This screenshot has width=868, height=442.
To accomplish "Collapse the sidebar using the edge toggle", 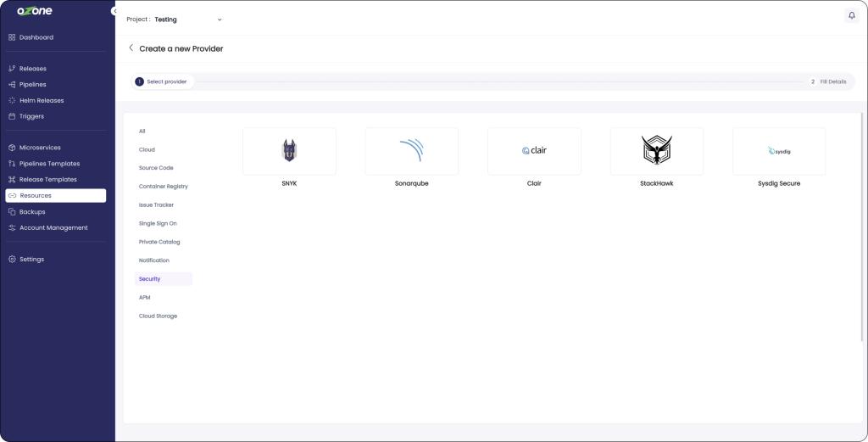I will (114, 10).
